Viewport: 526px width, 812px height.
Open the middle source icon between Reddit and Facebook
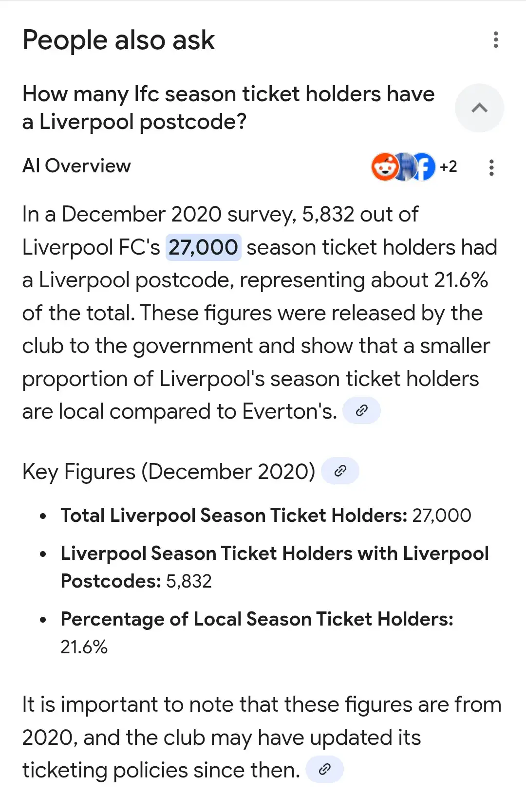(404, 167)
